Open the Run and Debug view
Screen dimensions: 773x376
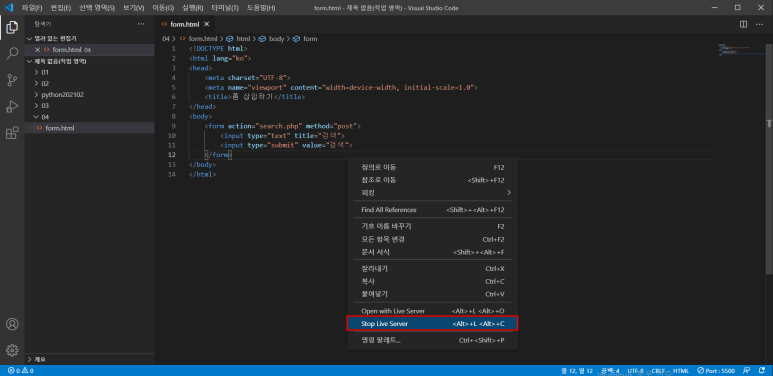[x=12, y=106]
